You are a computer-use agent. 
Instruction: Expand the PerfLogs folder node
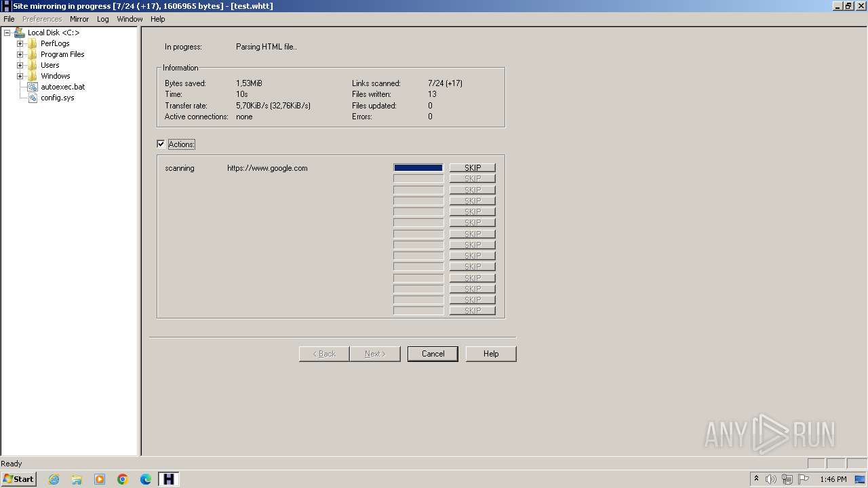tap(20, 43)
